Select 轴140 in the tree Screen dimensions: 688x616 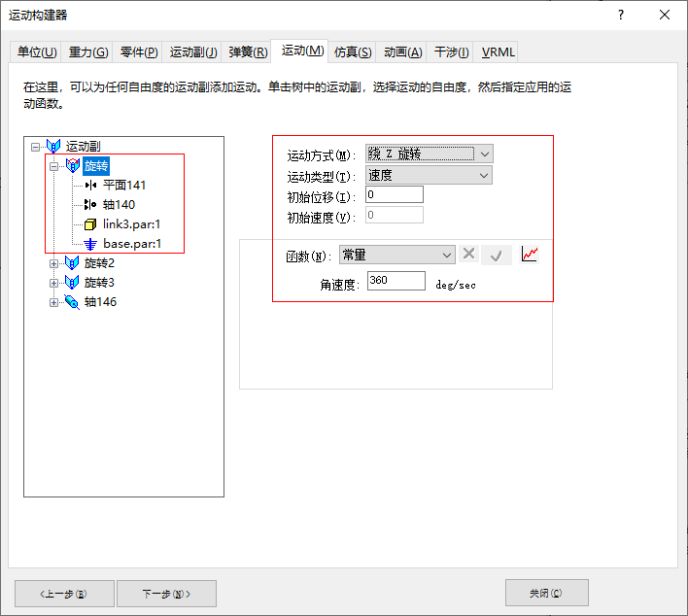pyautogui.click(x=119, y=204)
